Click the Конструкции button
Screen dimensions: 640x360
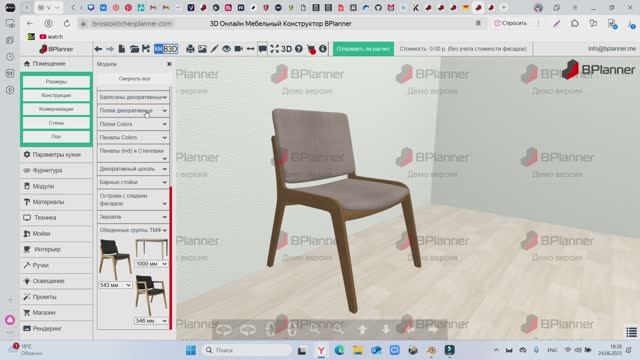click(x=56, y=96)
